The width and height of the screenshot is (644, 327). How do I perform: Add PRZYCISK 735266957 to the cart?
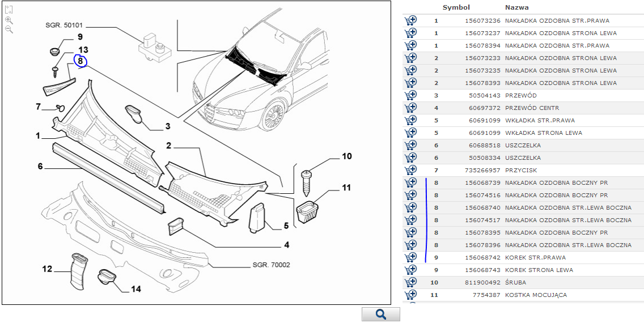(x=410, y=171)
